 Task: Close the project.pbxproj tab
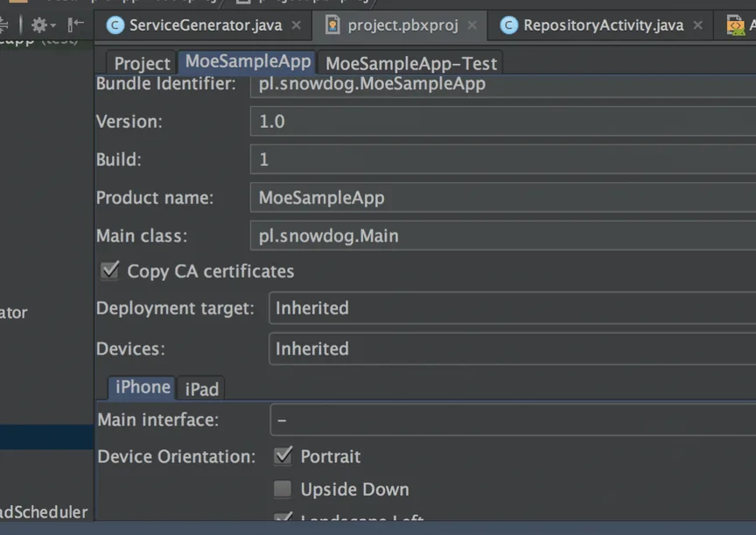(472, 25)
